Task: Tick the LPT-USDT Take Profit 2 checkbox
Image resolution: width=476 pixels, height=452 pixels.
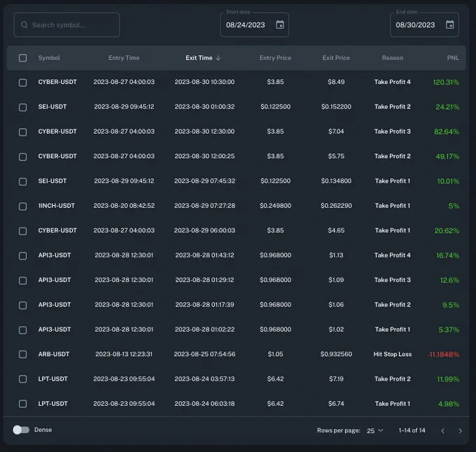Action: (23, 379)
